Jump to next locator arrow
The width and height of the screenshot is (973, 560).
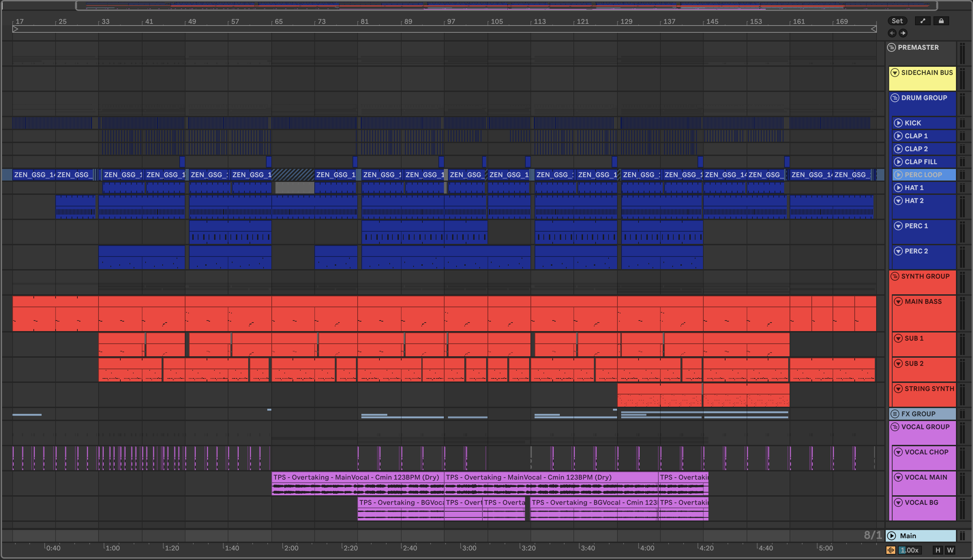pyautogui.click(x=903, y=33)
